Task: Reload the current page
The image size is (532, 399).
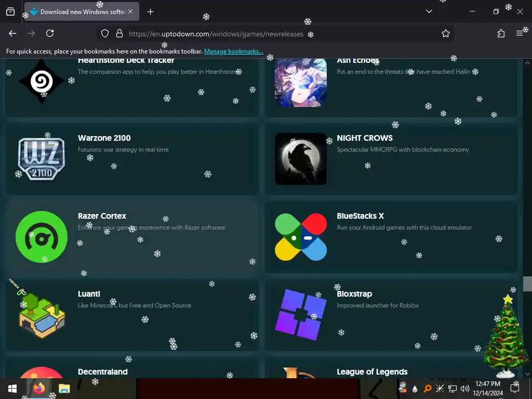Action: tap(50, 33)
